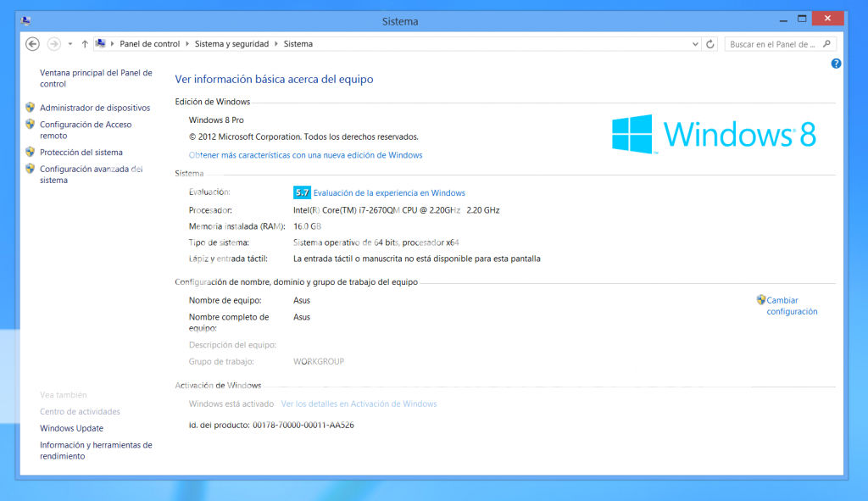This screenshot has height=501, width=868.
Task: Click the Sistema window title bar icon
Action: click(x=25, y=21)
